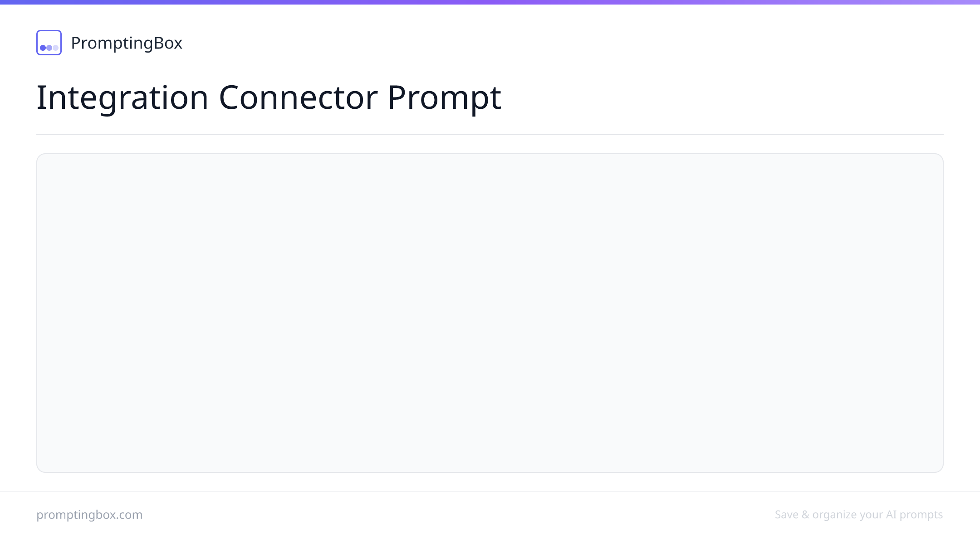This screenshot has width=980, height=544.
Task: Click the capital letter I starting the heading
Action: coord(40,97)
